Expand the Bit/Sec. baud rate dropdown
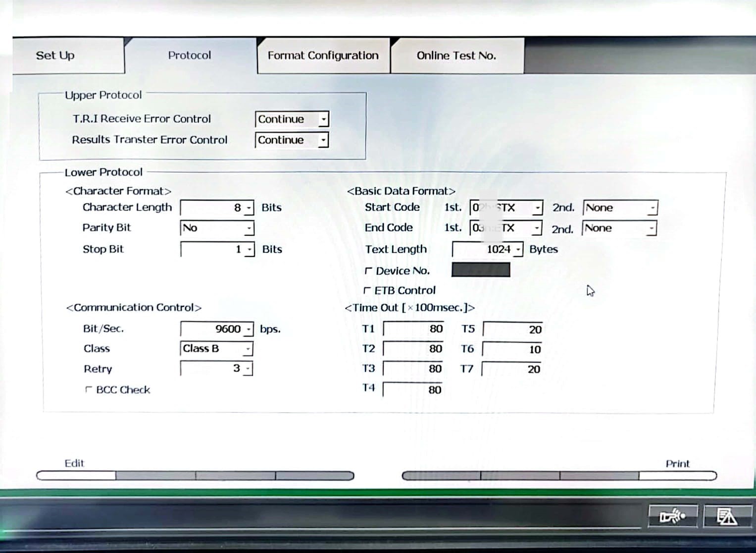The width and height of the screenshot is (756, 553). click(249, 329)
